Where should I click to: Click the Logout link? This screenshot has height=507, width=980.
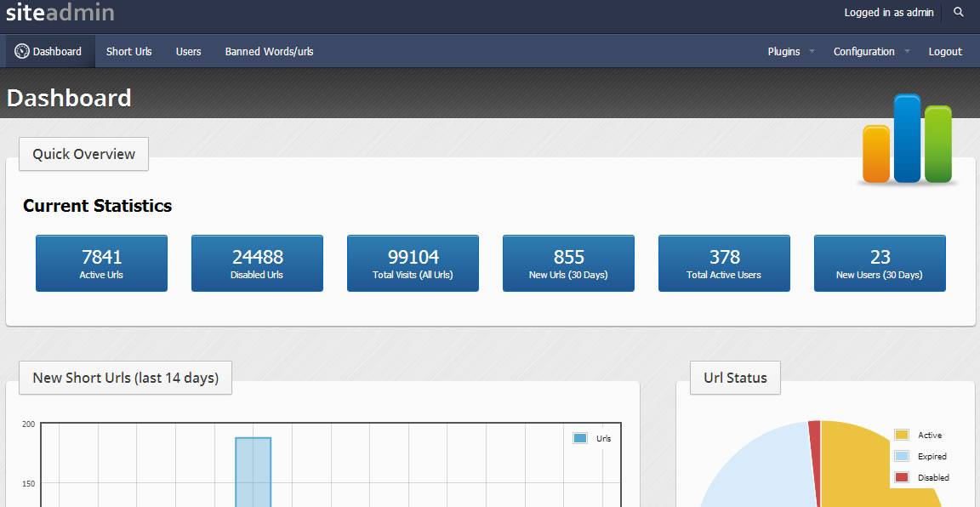click(x=945, y=52)
